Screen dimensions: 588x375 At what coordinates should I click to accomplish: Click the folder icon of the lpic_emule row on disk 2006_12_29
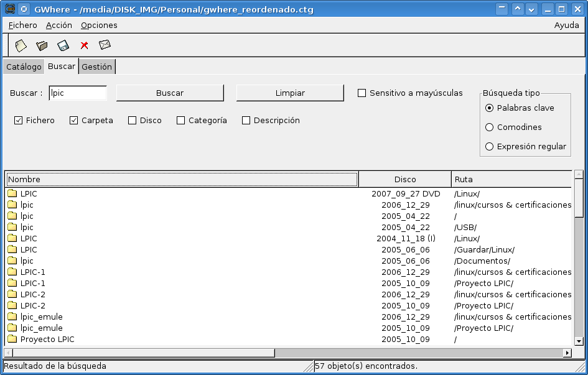click(x=12, y=317)
